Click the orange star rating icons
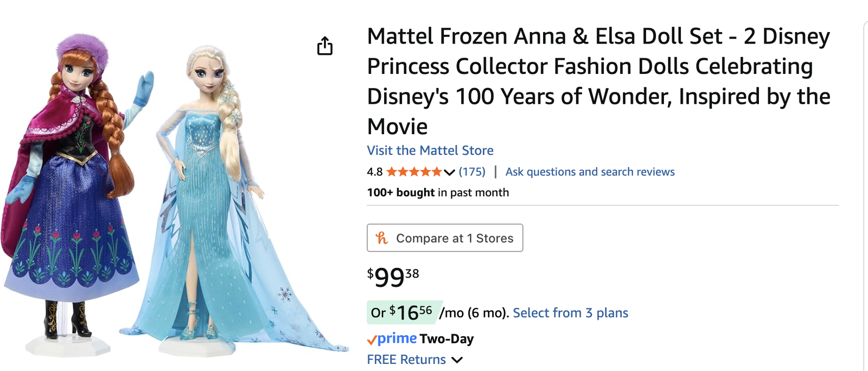The width and height of the screenshot is (868, 371). point(414,172)
